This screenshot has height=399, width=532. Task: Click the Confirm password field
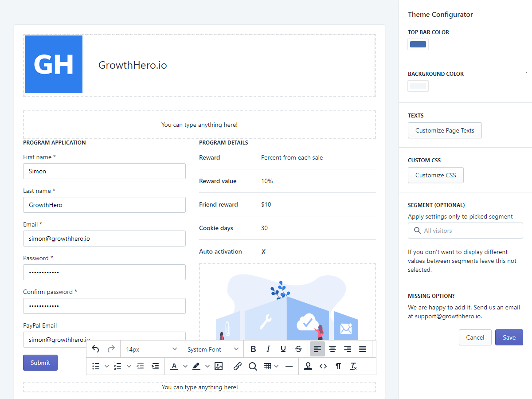coord(104,306)
